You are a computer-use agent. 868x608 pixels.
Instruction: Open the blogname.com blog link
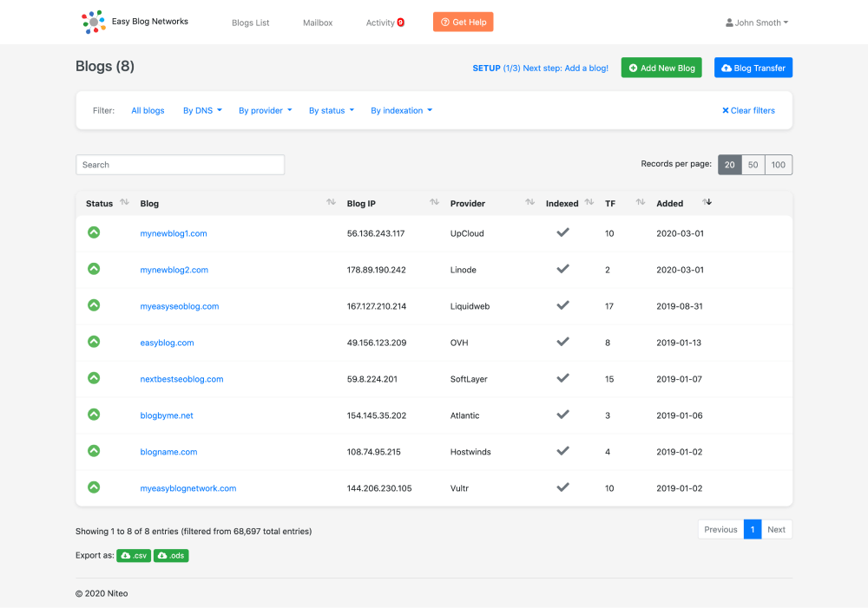coord(168,452)
